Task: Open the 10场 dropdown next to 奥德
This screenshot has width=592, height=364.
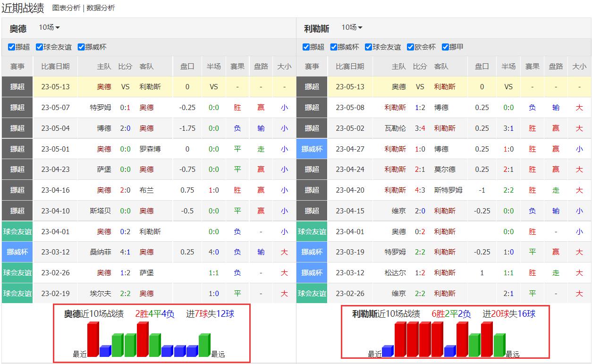Action: (x=49, y=27)
